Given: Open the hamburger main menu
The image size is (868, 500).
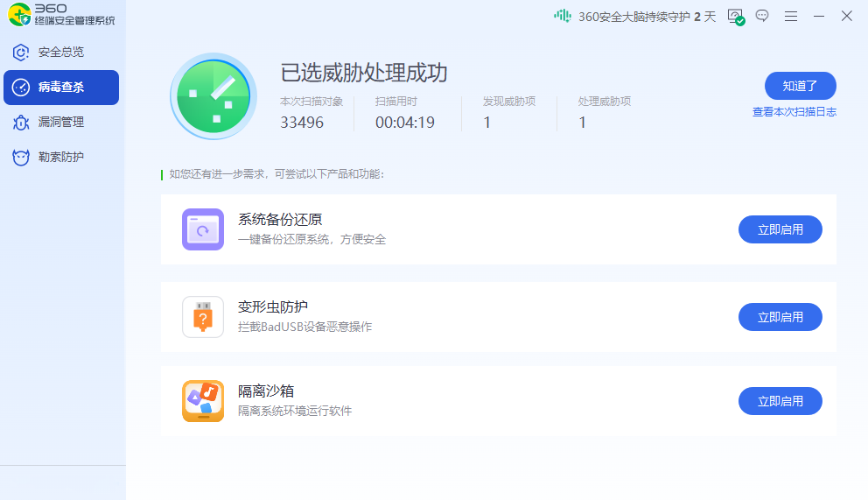Looking at the screenshot, I should click(x=790, y=16).
